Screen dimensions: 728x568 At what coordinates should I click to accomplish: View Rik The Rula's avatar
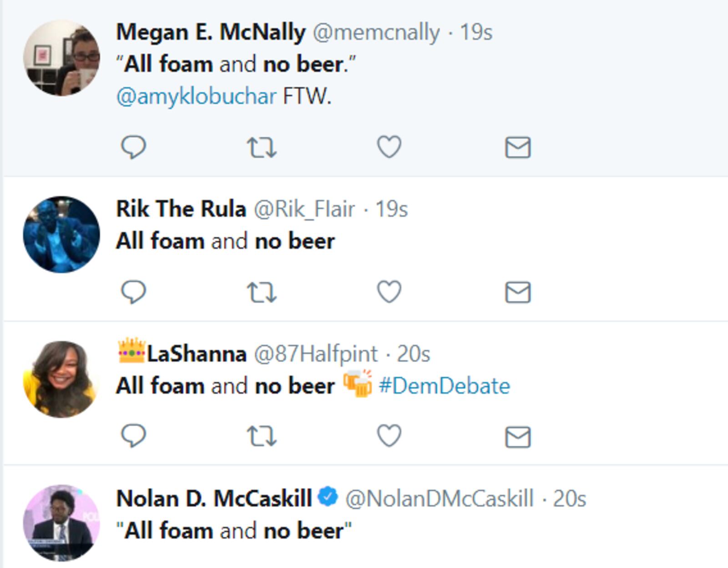[x=61, y=234]
